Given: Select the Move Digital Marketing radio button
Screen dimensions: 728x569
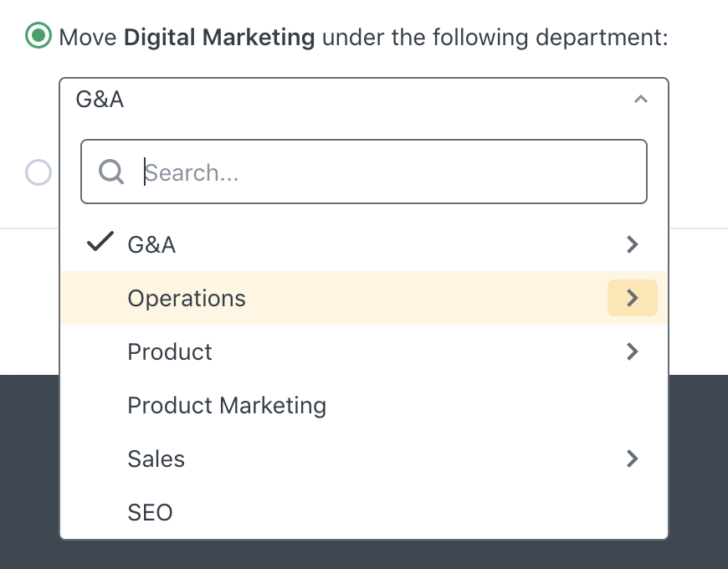Looking at the screenshot, I should pos(38,37).
